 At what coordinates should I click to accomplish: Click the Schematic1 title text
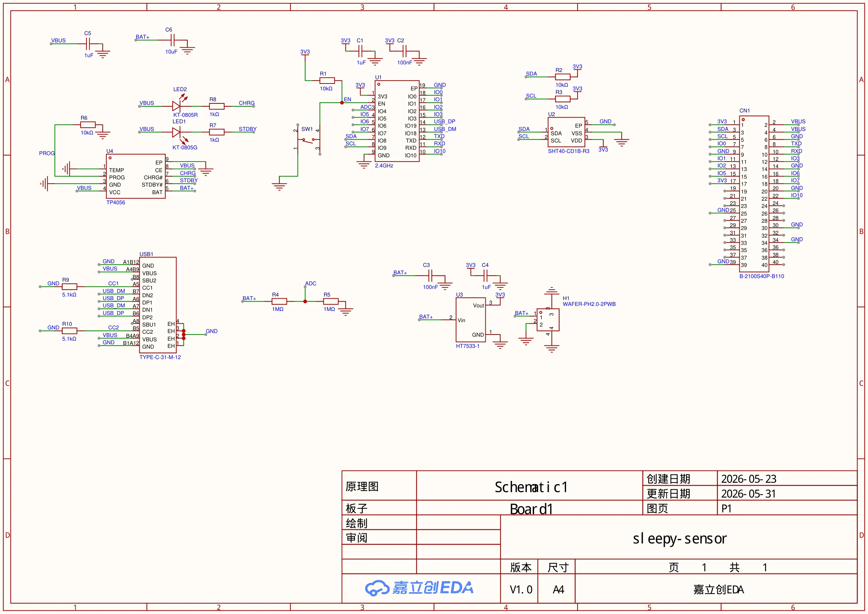[x=531, y=487]
